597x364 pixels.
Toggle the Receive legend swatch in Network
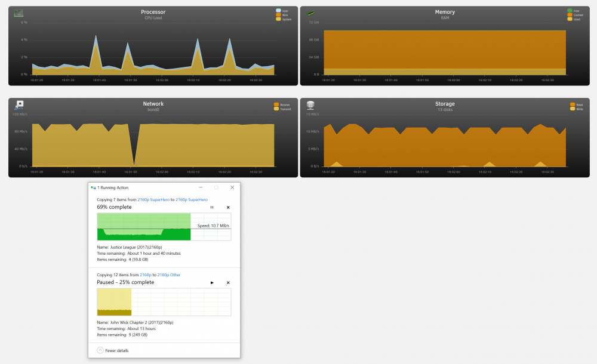pyautogui.click(x=276, y=104)
